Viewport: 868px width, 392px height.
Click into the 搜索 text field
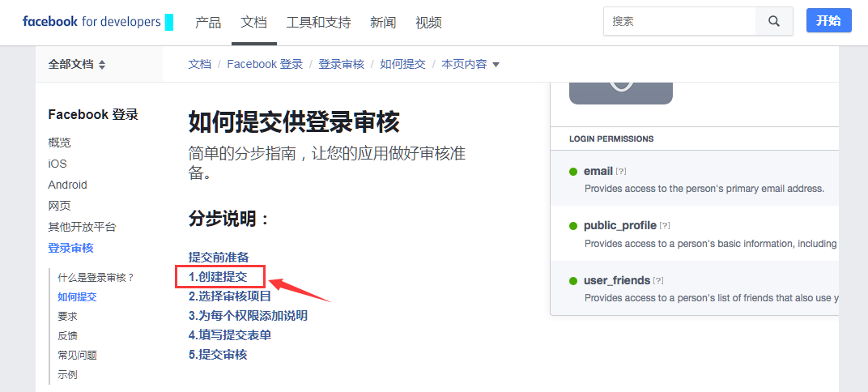679,21
